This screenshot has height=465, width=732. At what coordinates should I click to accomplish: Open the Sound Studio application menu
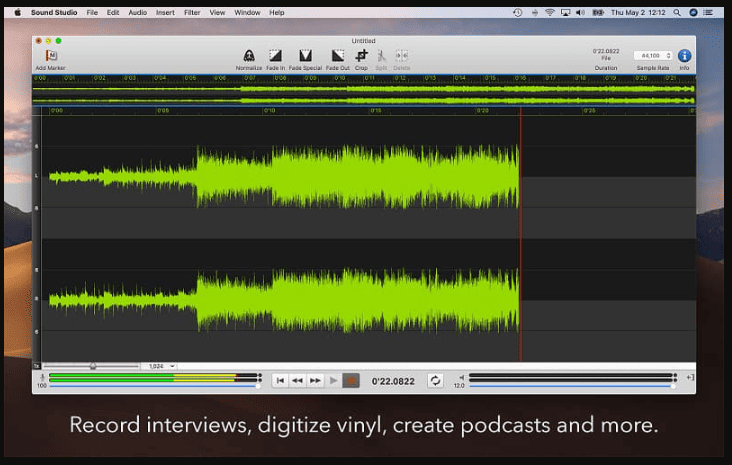tap(54, 13)
